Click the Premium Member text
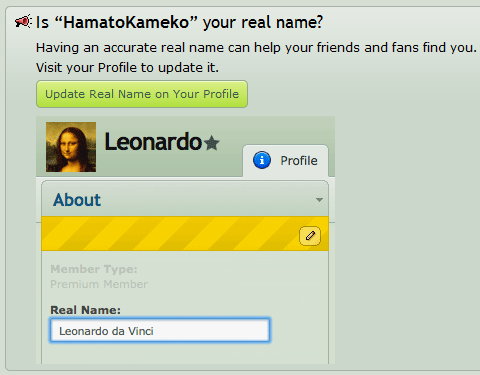480x375 pixels. point(99,284)
